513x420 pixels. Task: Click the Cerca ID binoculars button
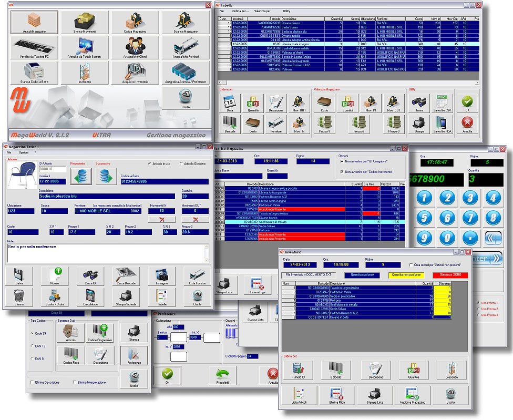coord(90,275)
